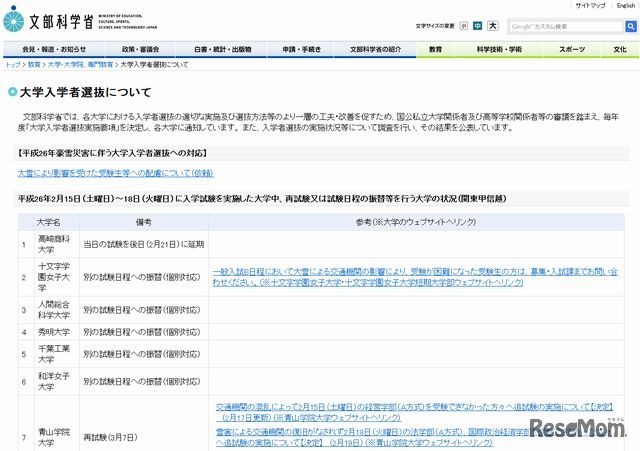
Task: Go to 教育 breadcrumb link
Action: point(34,64)
